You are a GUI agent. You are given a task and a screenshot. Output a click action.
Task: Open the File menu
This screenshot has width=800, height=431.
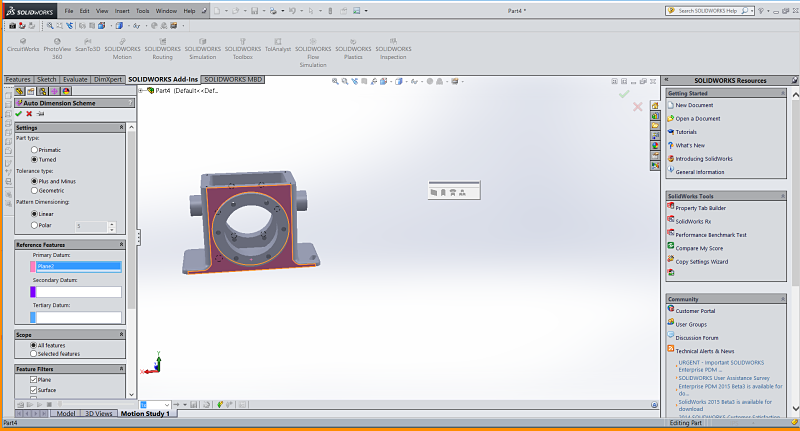[69, 11]
